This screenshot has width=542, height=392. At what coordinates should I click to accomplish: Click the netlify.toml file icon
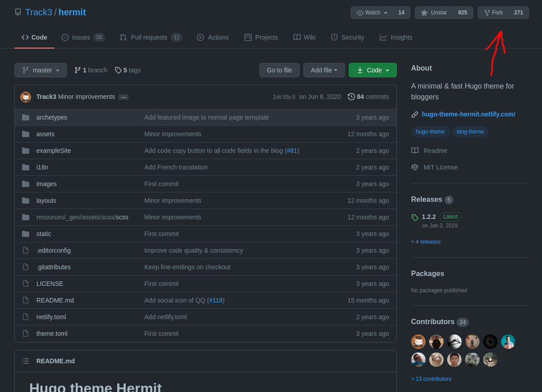coord(26,317)
